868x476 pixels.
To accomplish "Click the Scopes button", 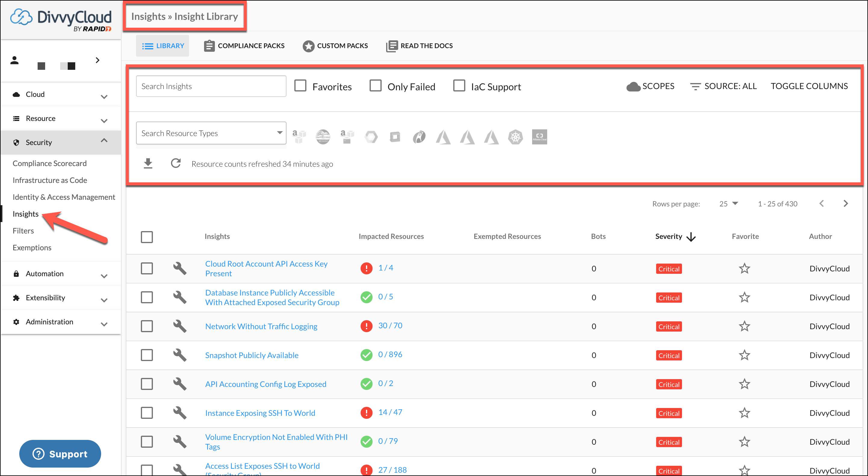I will pyautogui.click(x=650, y=86).
